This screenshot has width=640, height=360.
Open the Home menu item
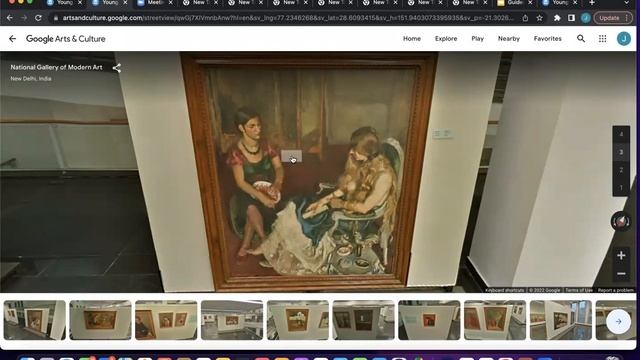point(412,38)
